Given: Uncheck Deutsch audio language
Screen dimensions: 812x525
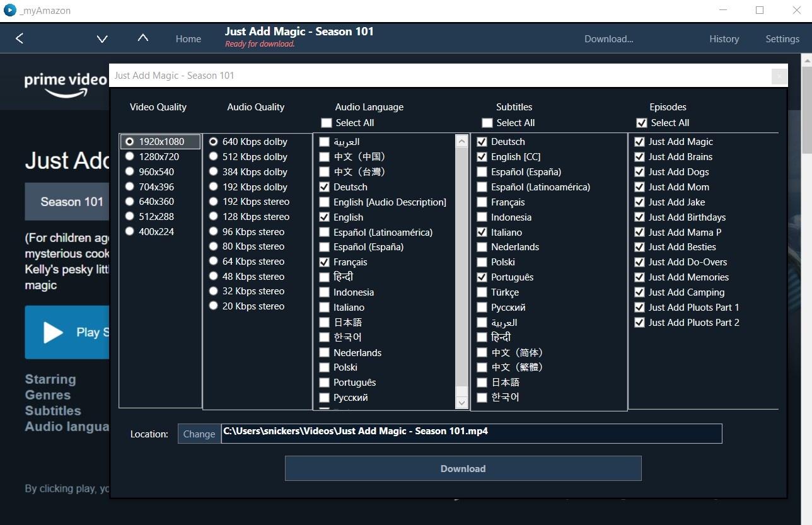Looking at the screenshot, I should pos(324,187).
